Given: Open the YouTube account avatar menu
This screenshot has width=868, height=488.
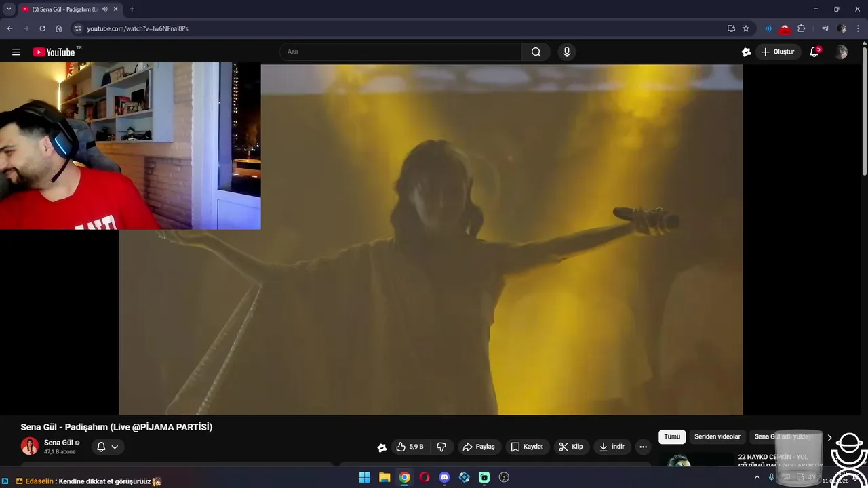Looking at the screenshot, I should [842, 52].
